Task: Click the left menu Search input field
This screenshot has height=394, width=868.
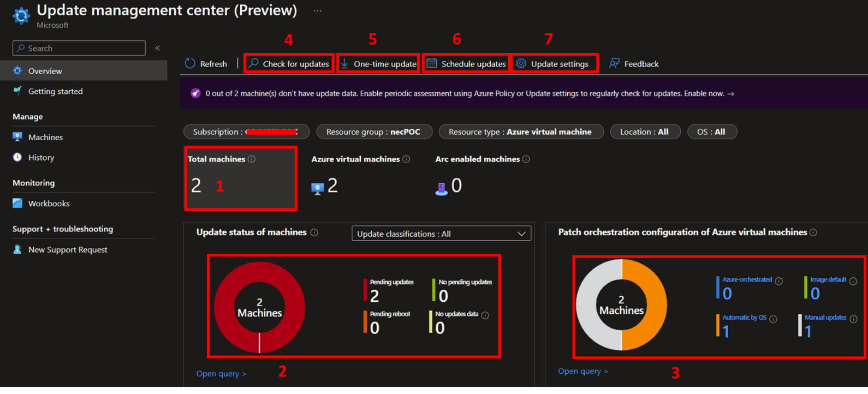Action: point(79,48)
